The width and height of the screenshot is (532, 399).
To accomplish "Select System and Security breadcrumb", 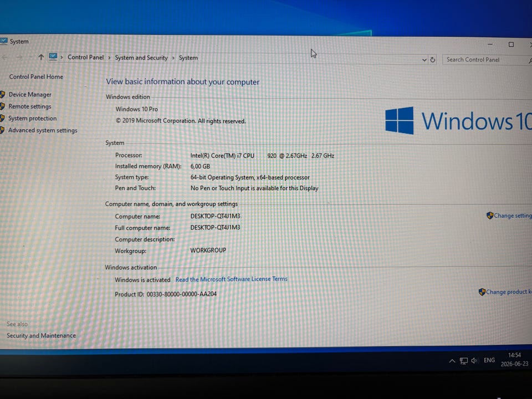I will [x=141, y=58].
